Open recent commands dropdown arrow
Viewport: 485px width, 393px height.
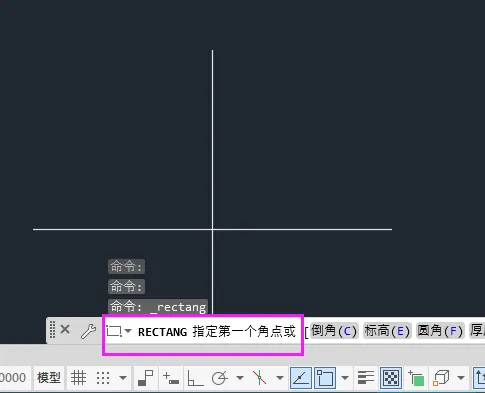point(128,331)
